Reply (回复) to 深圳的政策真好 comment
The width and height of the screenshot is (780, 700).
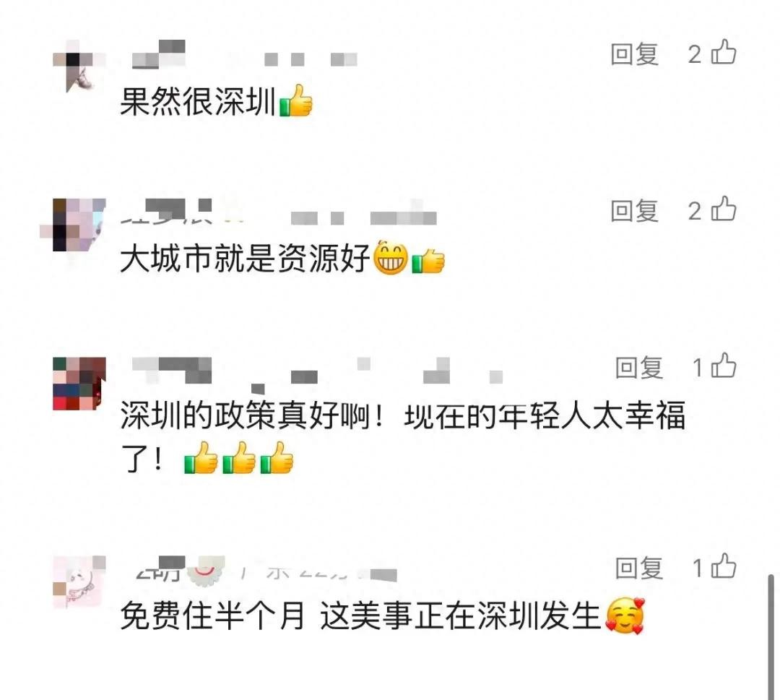click(639, 368)
